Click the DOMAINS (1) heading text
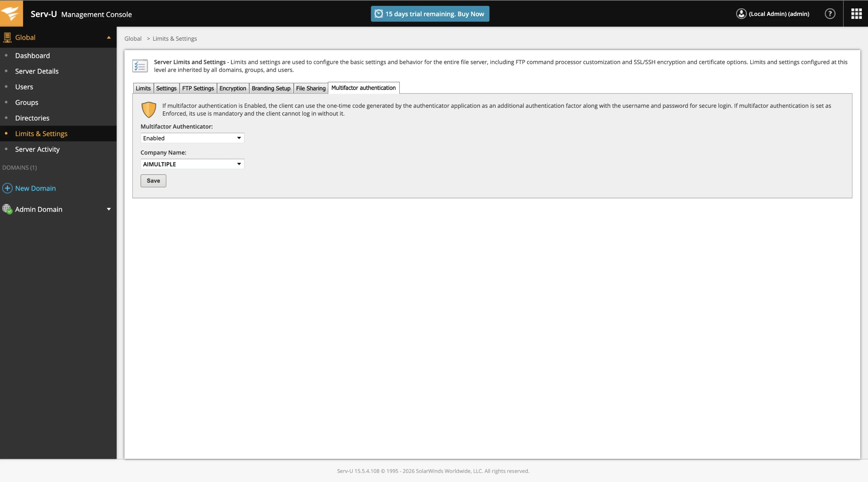 point(20,167)
